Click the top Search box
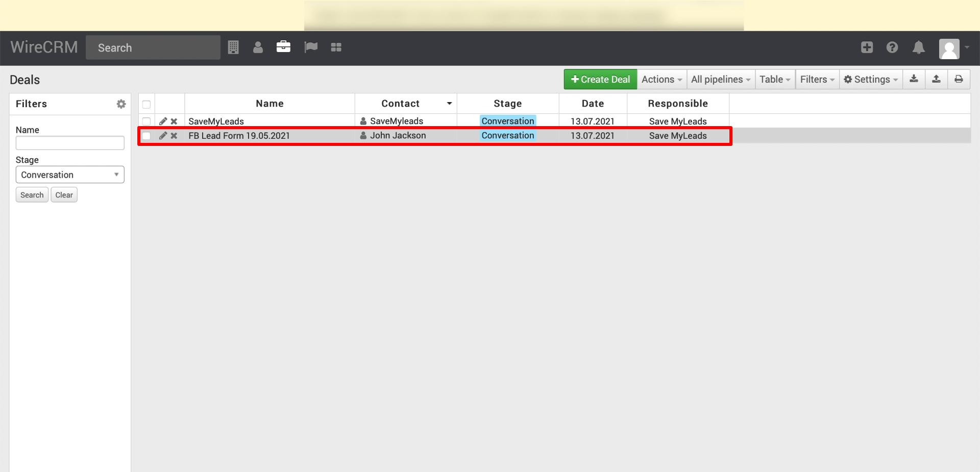 click(x=153, y=47)
